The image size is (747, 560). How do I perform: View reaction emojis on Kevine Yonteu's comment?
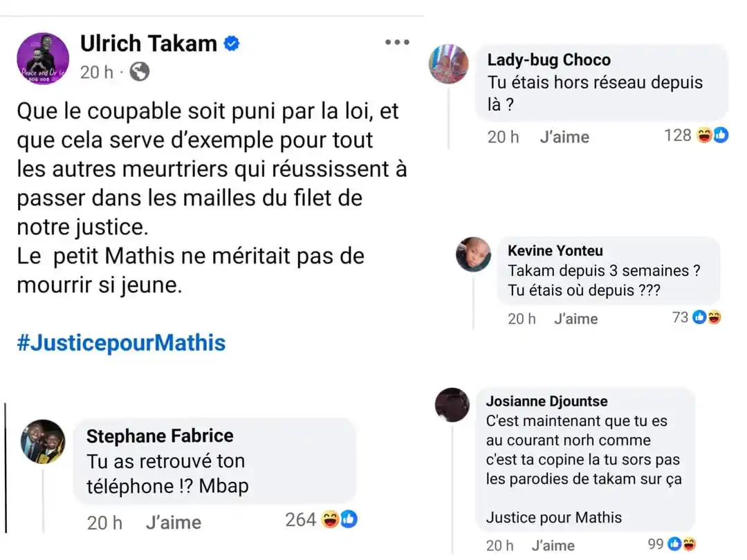point(707,317)
